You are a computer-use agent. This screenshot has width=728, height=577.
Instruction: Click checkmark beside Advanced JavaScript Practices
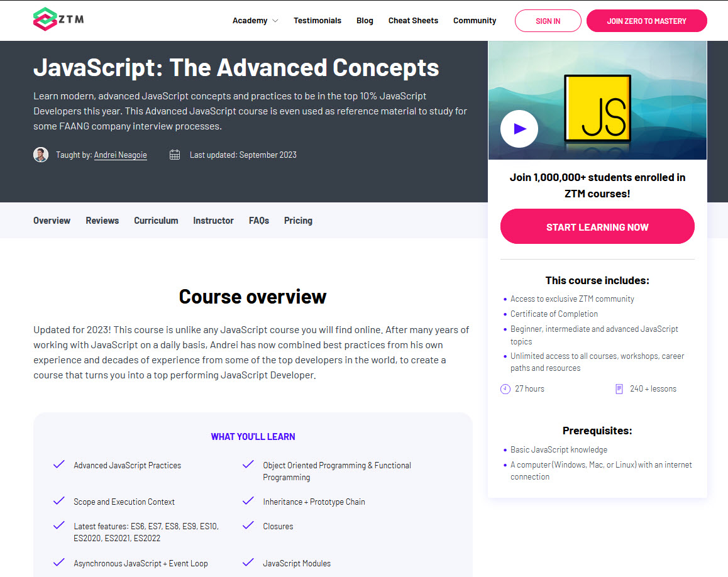(59, 464)
